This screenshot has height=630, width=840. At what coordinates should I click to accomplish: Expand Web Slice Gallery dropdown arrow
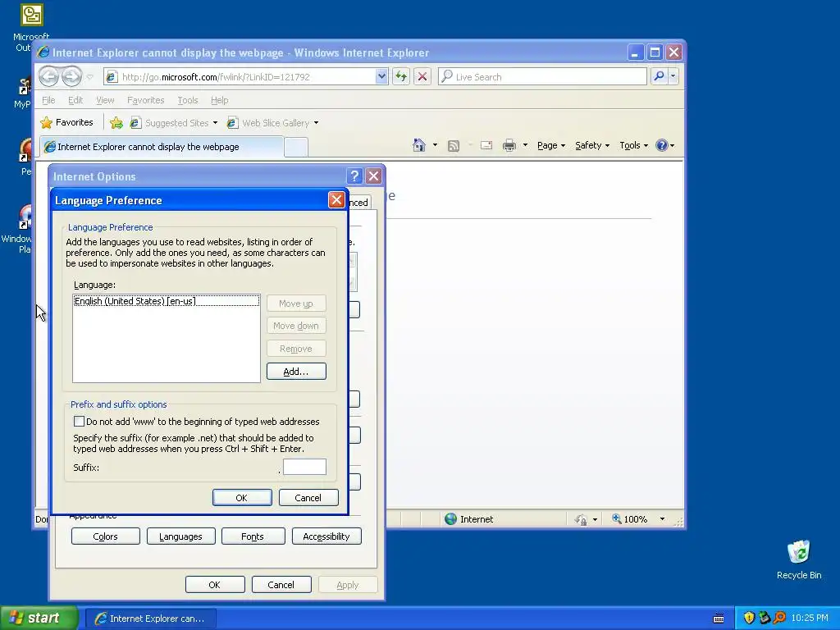(x=316, y=123)
